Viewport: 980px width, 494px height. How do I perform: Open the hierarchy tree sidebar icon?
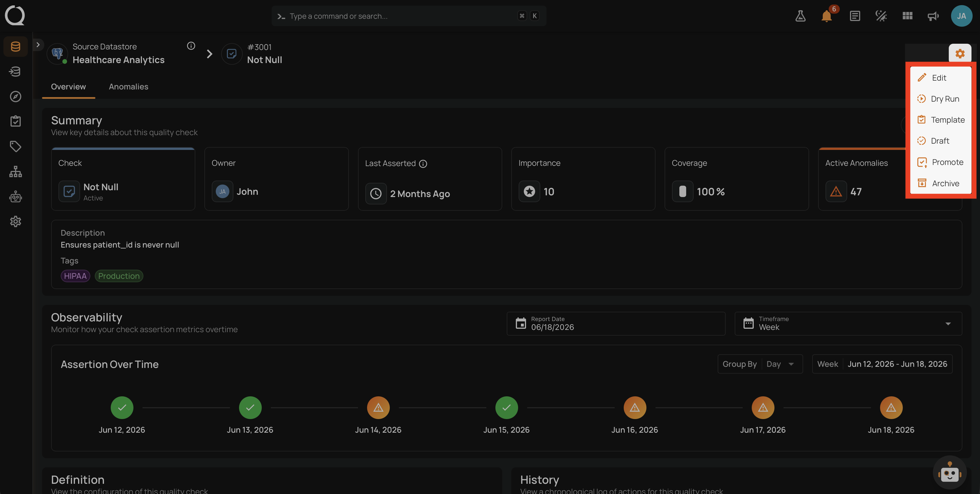tap(15, 171)
